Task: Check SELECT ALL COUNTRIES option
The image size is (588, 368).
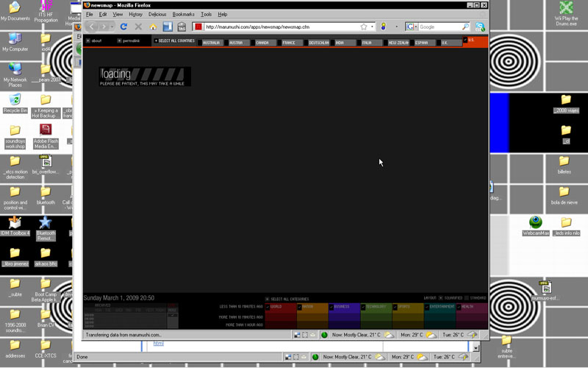Action: coord(156,41)
